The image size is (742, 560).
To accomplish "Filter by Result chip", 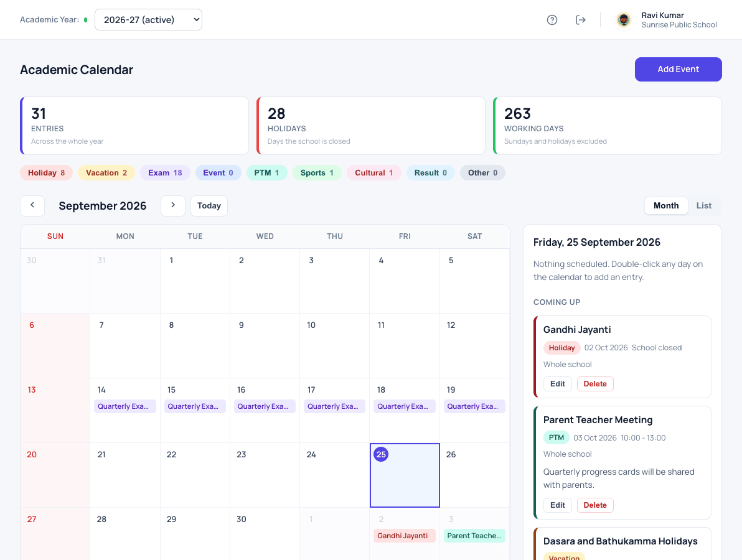I will pyautogui.click(x=431, y=172).
